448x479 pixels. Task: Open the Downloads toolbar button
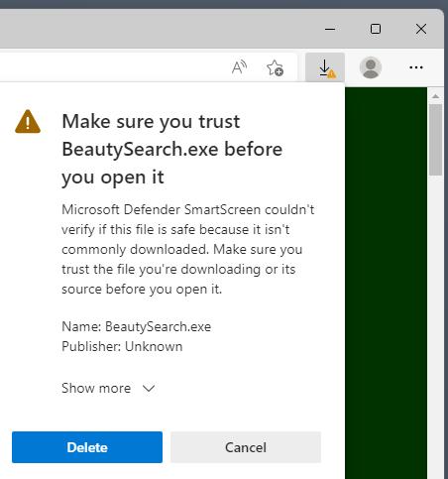(325, 67)
